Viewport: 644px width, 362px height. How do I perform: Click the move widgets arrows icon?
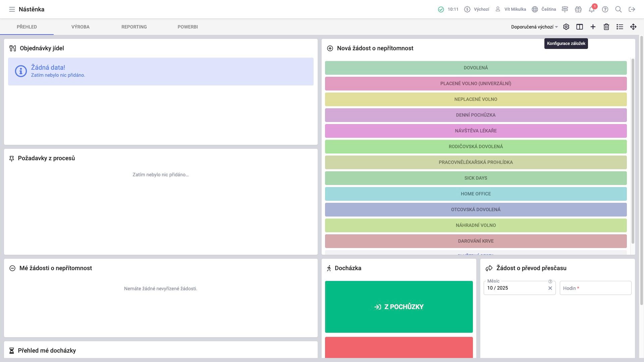pos(633,27)
